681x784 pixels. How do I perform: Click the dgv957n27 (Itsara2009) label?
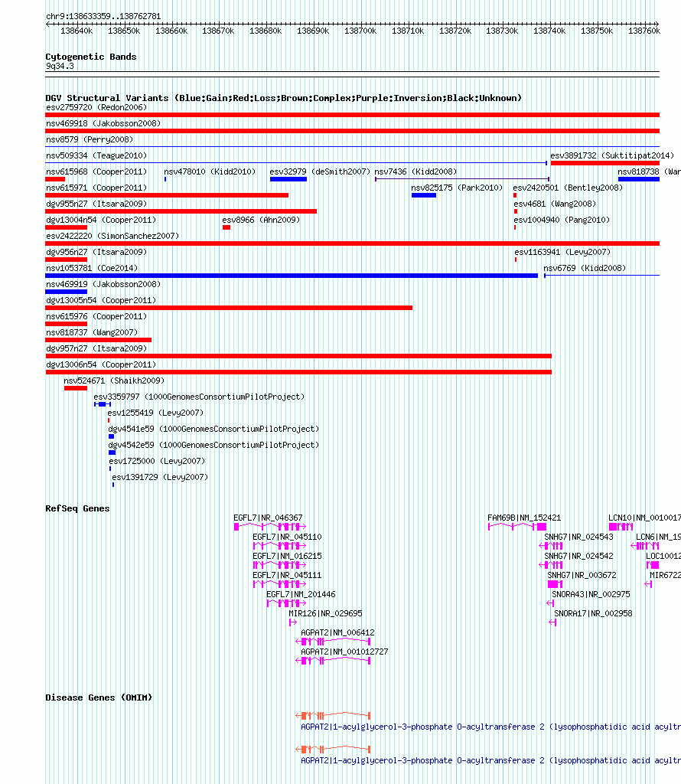(96, 348)
